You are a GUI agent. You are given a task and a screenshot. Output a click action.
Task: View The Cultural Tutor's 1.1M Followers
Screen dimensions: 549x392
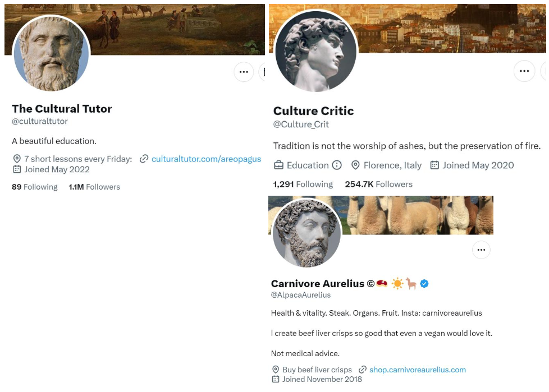(94, 187)
